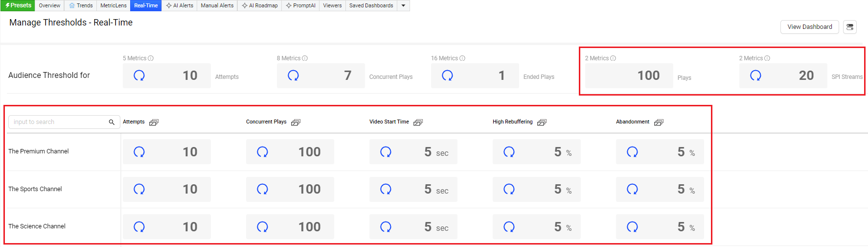The image size is (868, 247).
Task: Click copy icon next to Abandonment header
Action: (659, 123)
